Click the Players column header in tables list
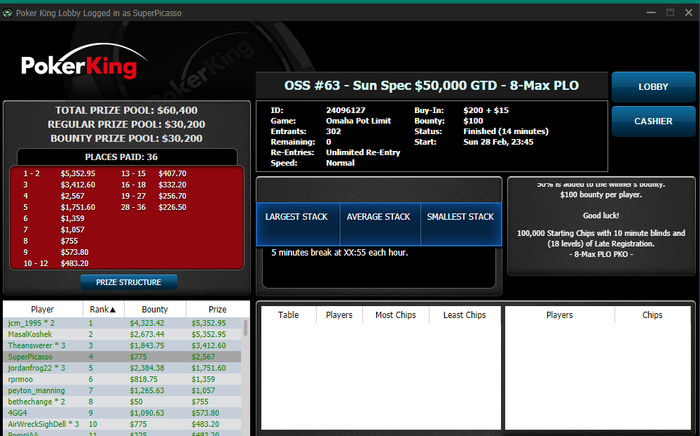Viewport: 700px width, 436px height. coord(339,315)
